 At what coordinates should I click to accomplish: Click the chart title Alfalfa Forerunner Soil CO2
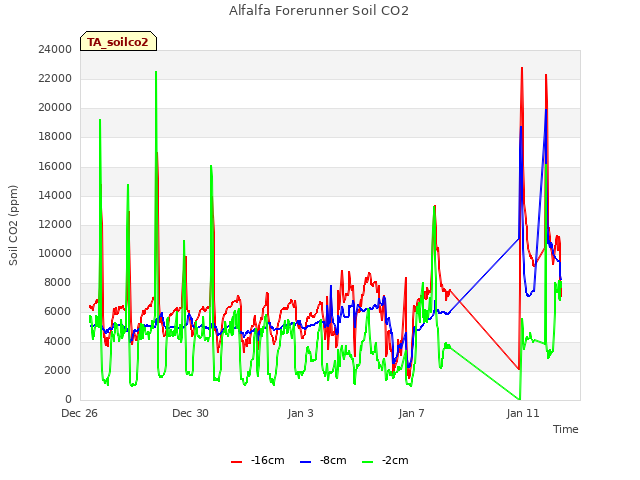[319, 11]
